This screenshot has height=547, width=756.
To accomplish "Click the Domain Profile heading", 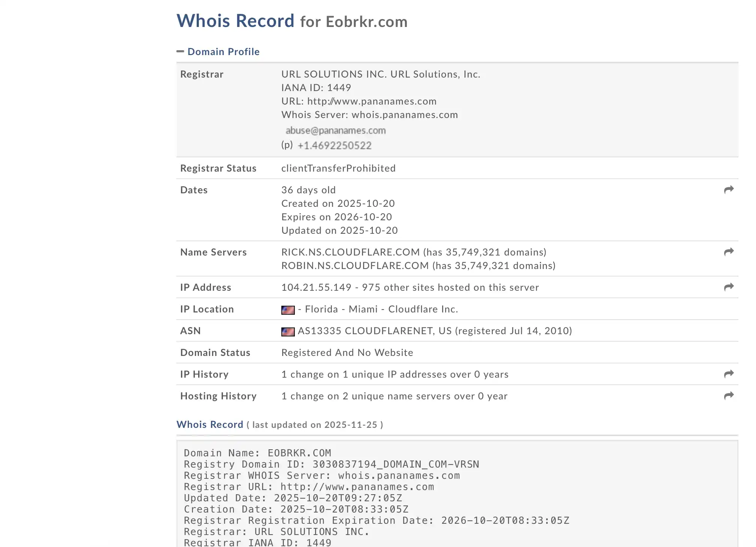I will click(x=223, y=52).
